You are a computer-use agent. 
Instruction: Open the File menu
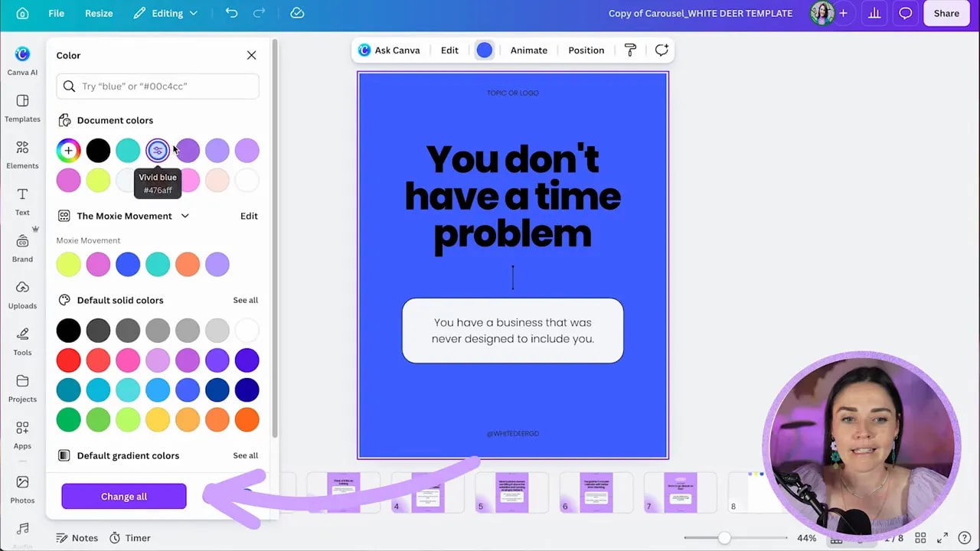pos(56,13)
